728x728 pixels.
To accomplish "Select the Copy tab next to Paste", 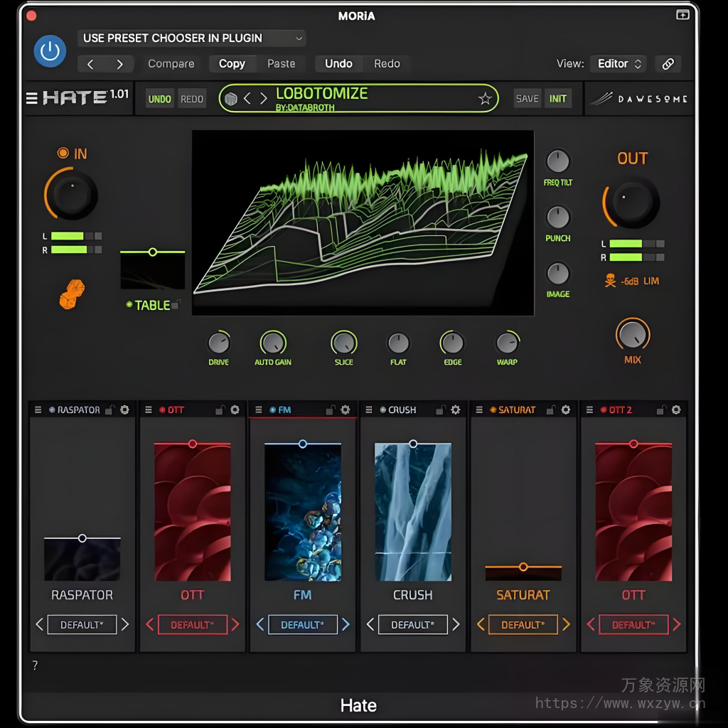I will (x=232, y=63).
